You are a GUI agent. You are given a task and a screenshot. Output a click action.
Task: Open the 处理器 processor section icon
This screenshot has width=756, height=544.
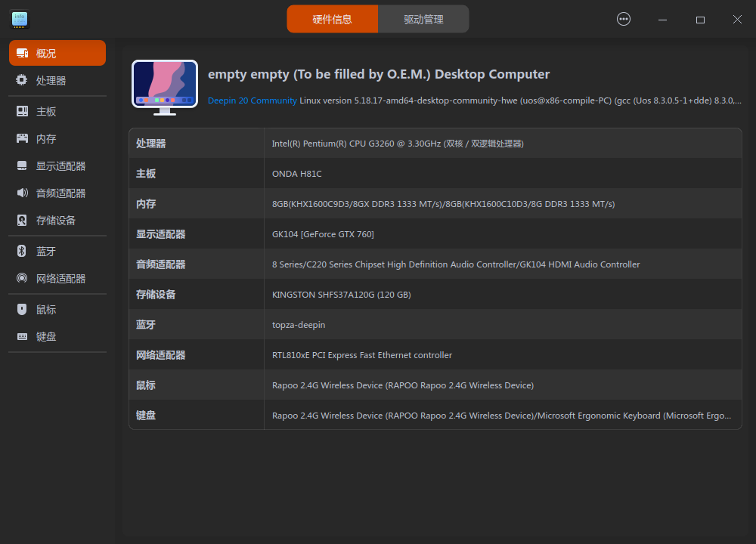pos(23,80)
